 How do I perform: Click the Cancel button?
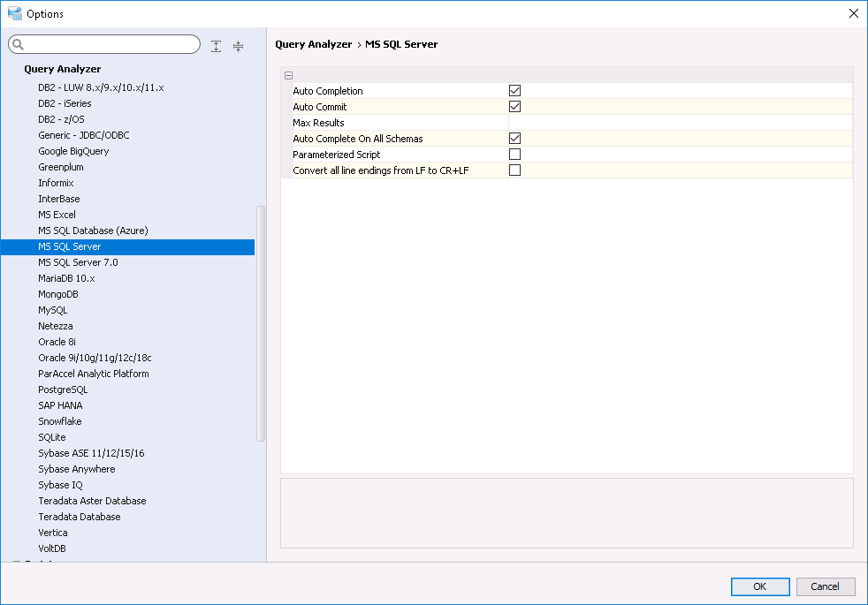(825, 586)
